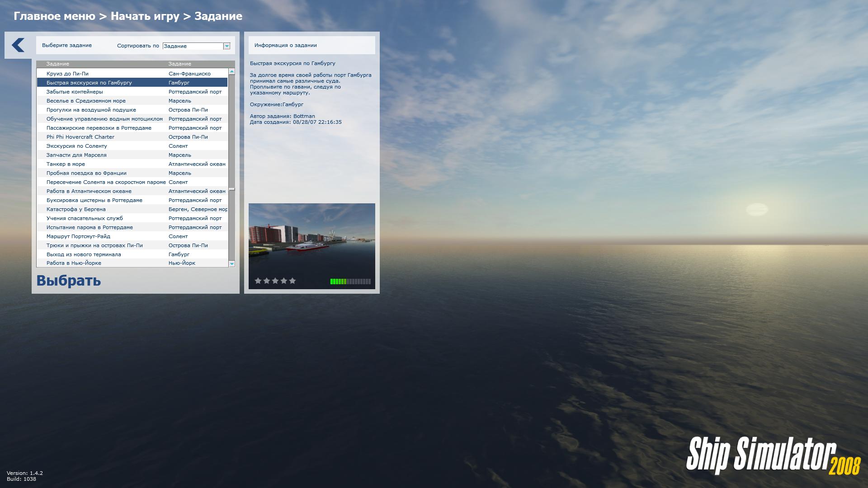Click the Выбрать button

[69, 281]
